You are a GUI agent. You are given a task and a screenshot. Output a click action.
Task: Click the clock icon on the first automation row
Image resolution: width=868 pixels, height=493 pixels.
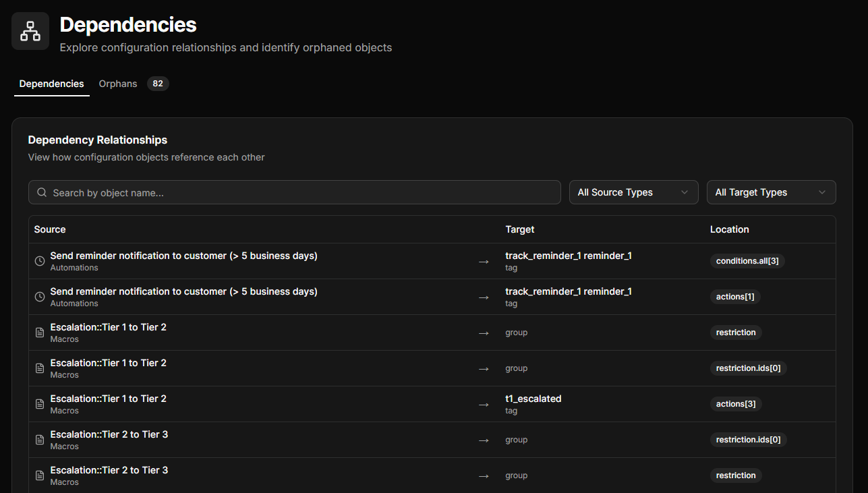point(39,260)
